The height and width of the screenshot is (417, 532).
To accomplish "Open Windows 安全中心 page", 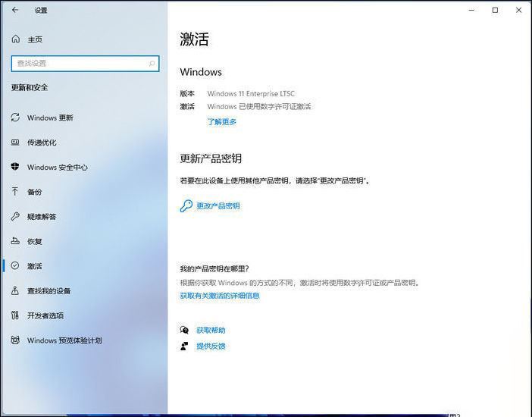I will (x=58, y=167).
